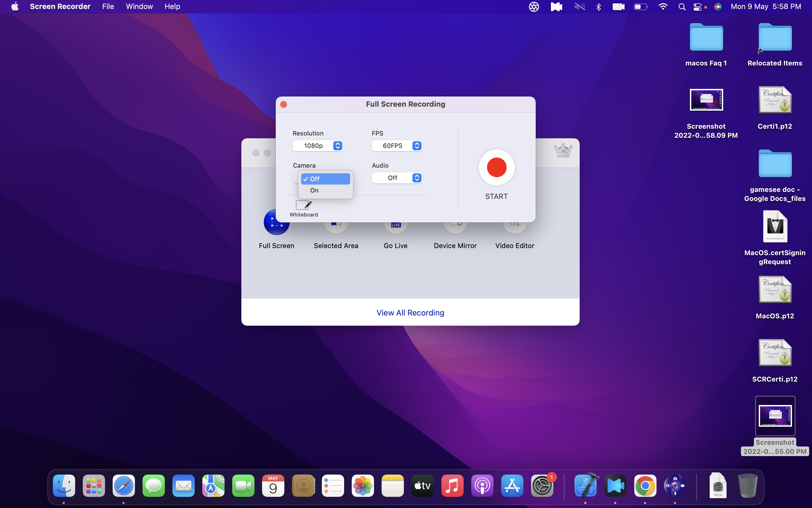Viewport: 812px width, 508px height.
Task: Click the Wi-Fi menu bar icon
Action: click(663, 7)
